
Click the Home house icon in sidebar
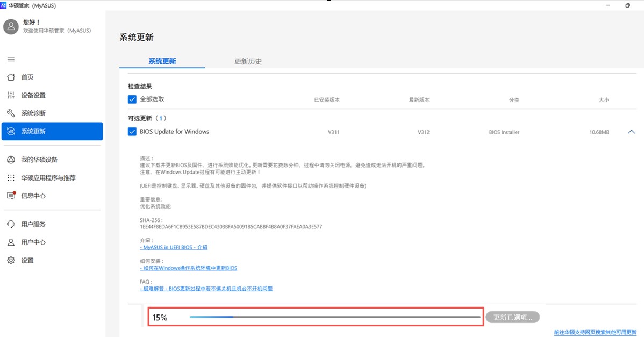point(11,77)
